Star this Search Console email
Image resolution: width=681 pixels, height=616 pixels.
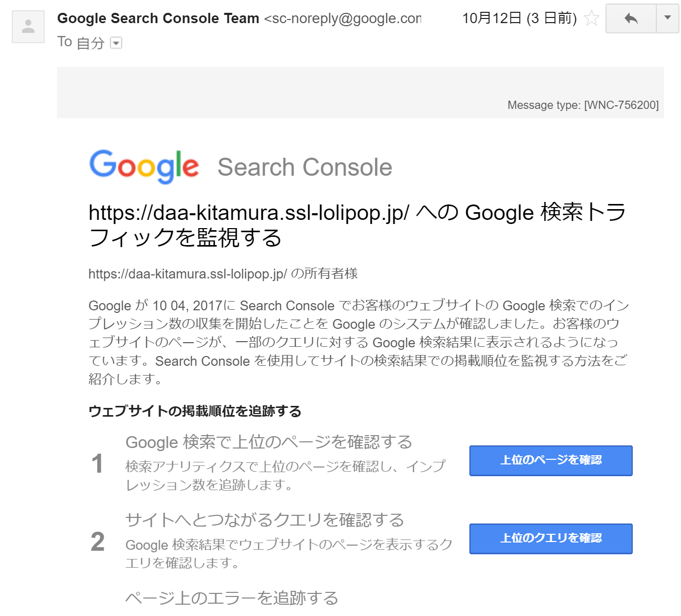592,18
